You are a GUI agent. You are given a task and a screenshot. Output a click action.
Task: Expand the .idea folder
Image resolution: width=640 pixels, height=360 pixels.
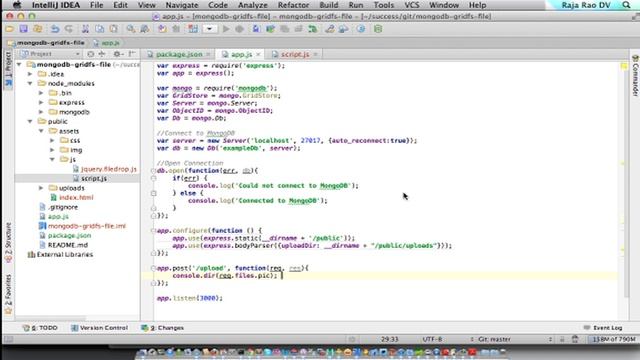tap(30, 74)
